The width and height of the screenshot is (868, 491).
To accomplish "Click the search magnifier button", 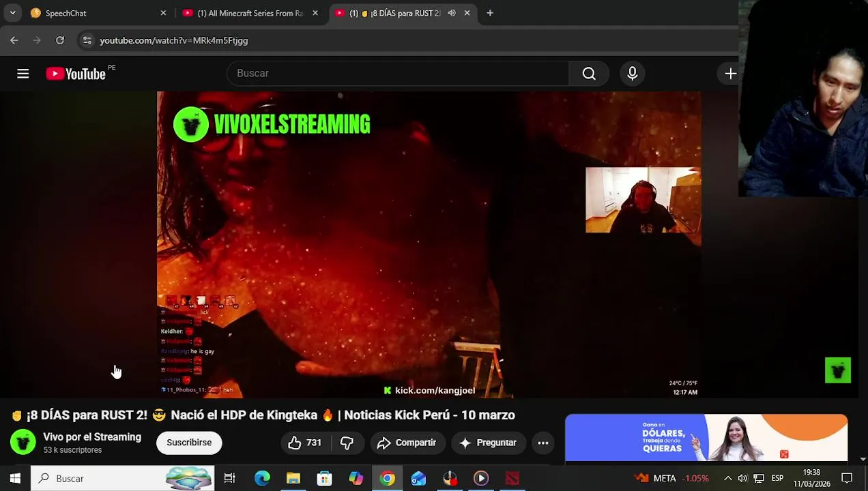I will (589, 74).
